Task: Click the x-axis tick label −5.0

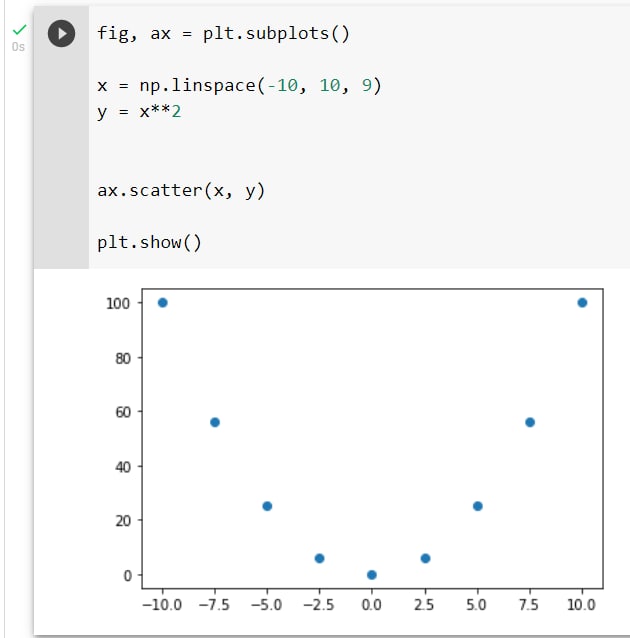Action: point(267,605)
